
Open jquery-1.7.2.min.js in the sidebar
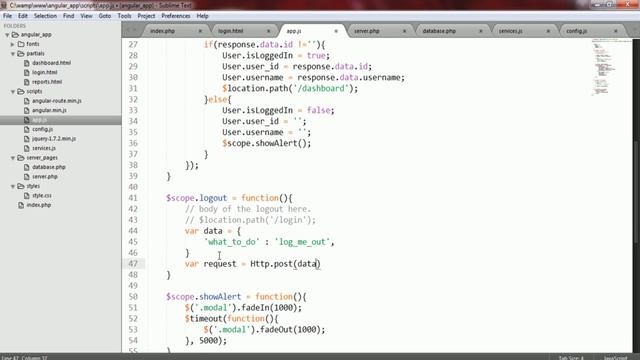[54, 139]
